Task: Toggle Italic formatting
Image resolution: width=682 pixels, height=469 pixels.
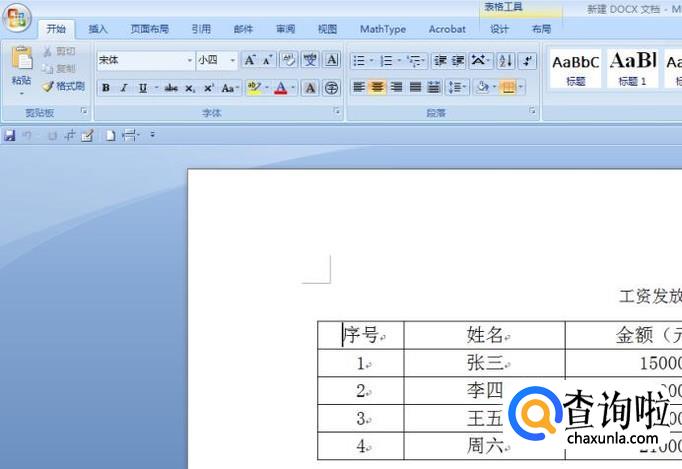Action: point(124,88)
